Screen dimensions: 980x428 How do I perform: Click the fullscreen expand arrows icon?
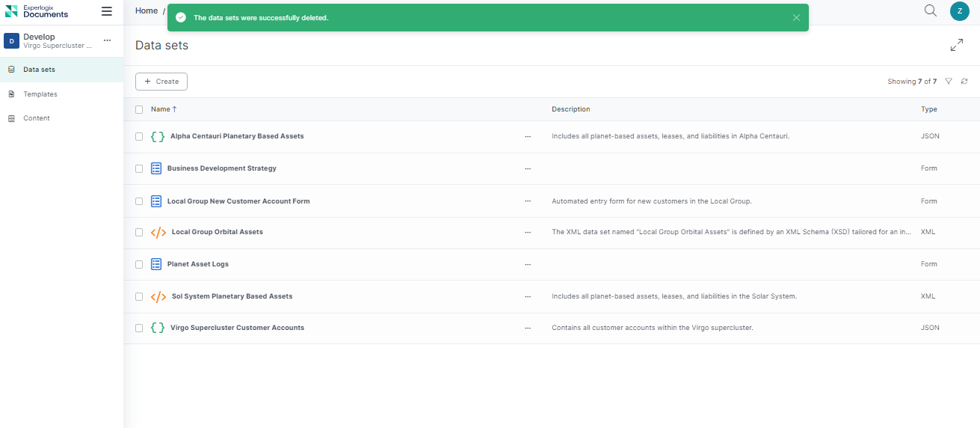[957, 46]
